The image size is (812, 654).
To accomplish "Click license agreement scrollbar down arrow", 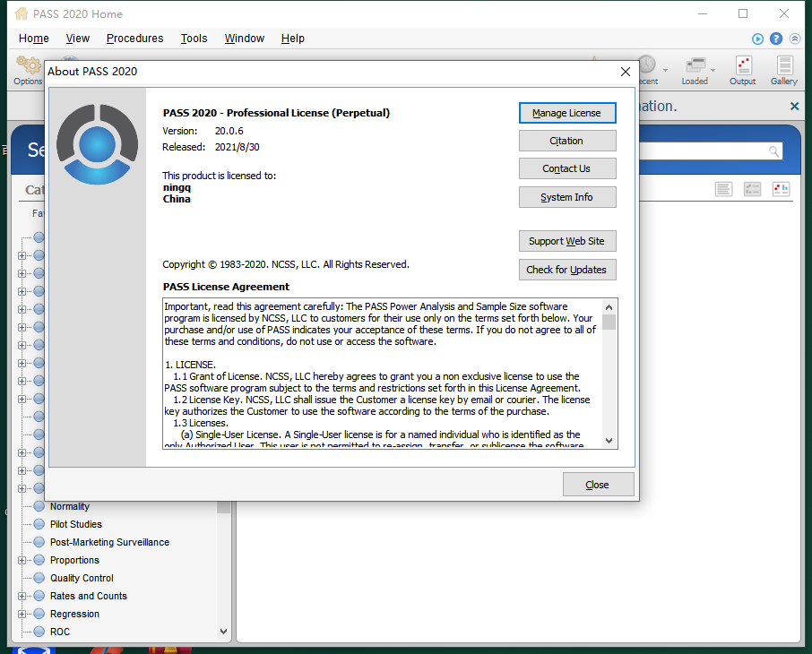I will (x=609, y=440).
